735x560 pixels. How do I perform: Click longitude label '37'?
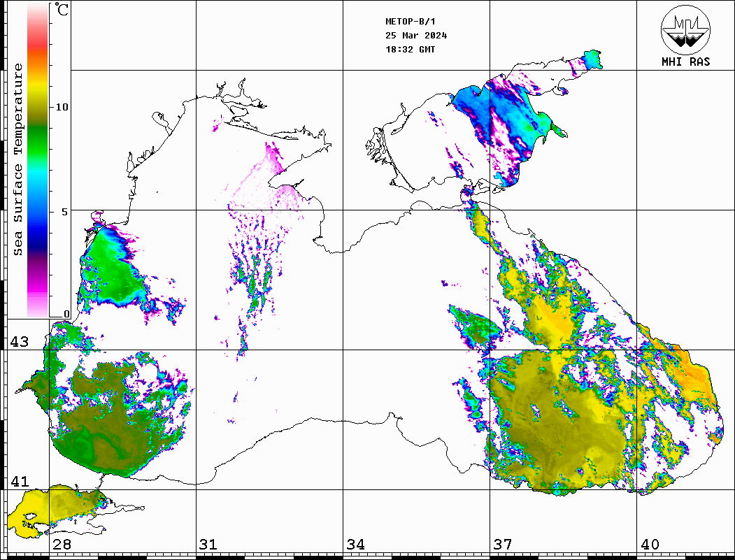(503, 545)
